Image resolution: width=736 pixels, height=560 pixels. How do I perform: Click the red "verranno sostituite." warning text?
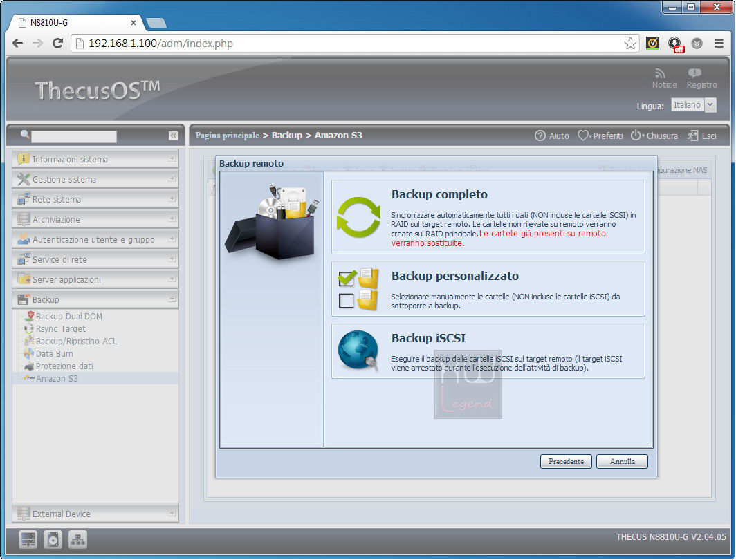coord(427,243)
